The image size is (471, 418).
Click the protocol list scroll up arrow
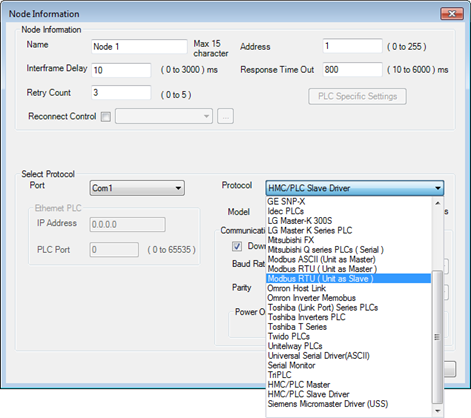point(437,203)
